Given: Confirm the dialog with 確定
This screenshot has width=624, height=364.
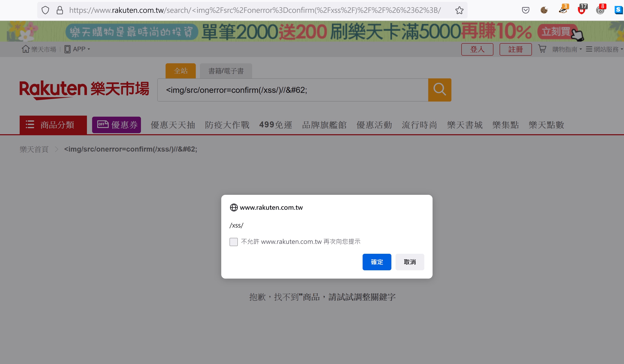Looking at the screenshot, I should click(377, 262).
